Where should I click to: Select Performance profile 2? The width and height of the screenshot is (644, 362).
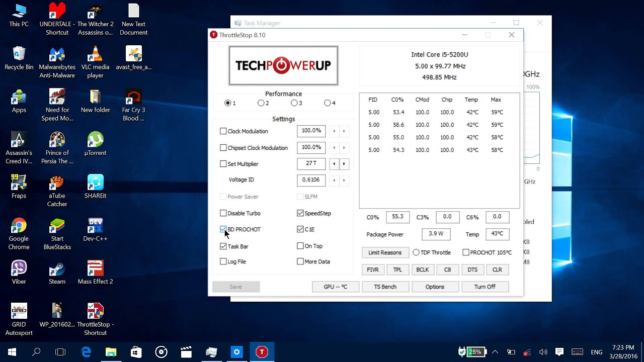click(x=261, y=103)
